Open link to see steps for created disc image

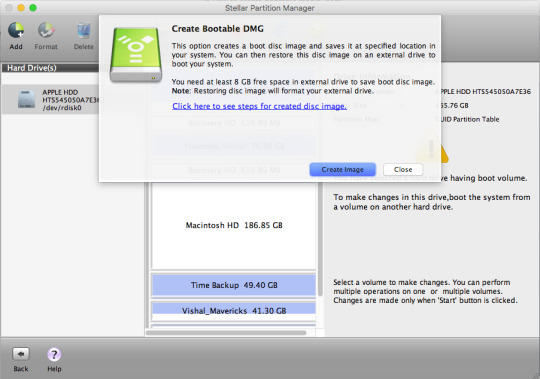(x=259, y=106)
